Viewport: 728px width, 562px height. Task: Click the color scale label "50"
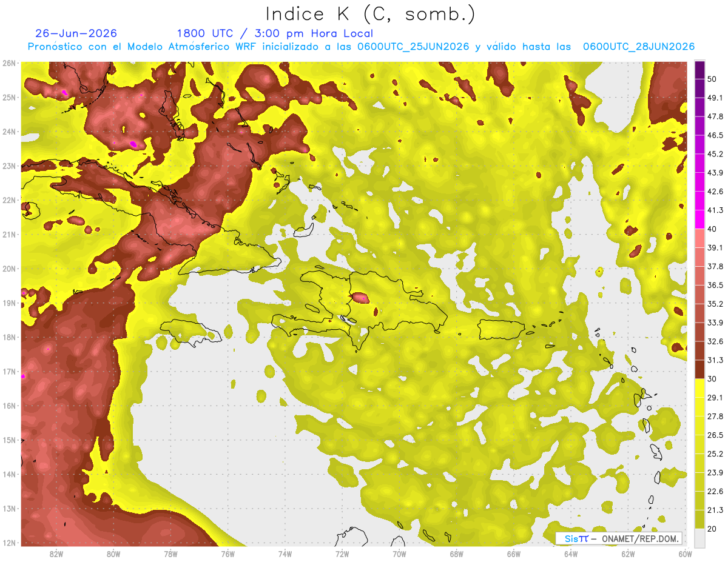tap(713, 79)
